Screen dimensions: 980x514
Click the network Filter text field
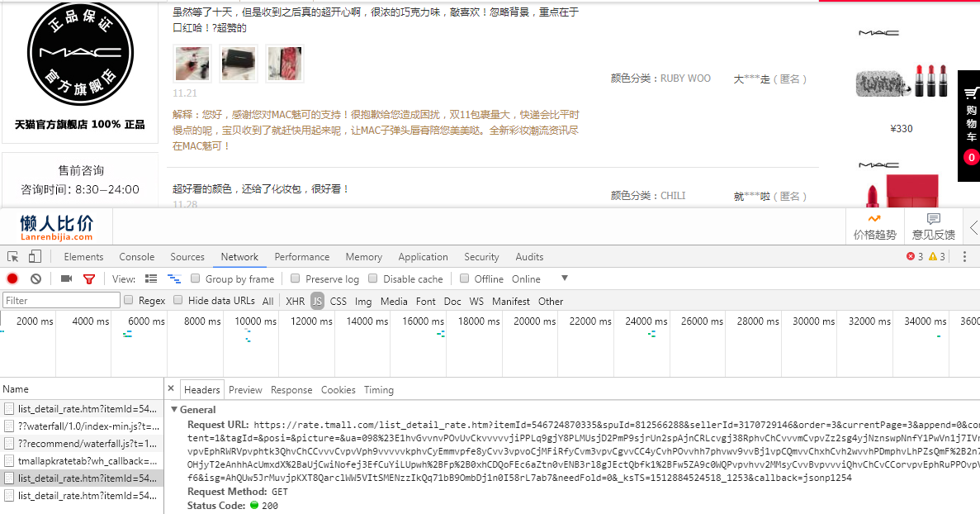click(61, 300)
